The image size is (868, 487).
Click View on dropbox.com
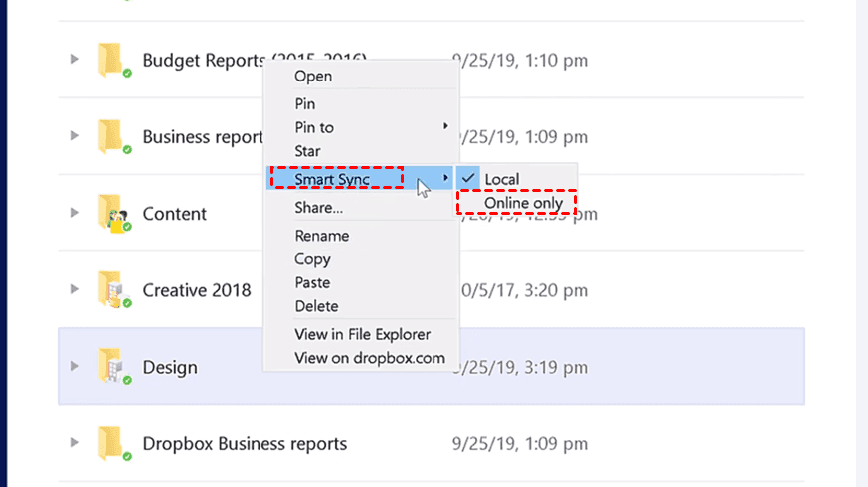tap(370, 358)
